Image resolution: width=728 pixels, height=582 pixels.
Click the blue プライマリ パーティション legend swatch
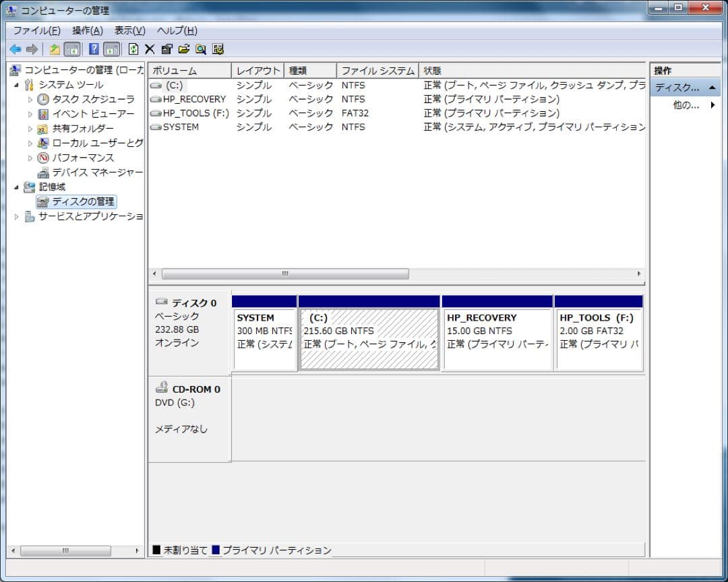(x=216, y=550)
